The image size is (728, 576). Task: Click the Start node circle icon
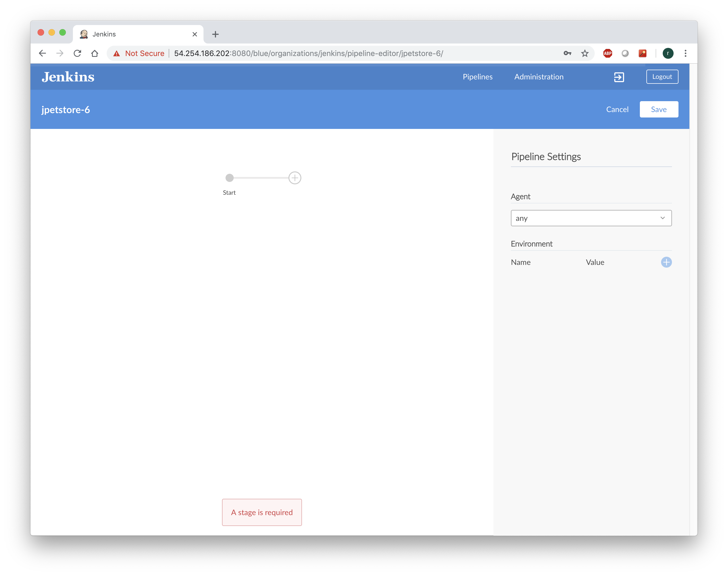[229, 178]
